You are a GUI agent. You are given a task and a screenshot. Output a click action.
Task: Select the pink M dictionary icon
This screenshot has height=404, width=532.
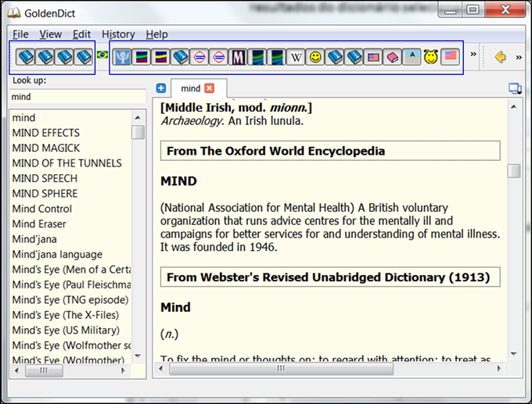(x=238, y=57)
